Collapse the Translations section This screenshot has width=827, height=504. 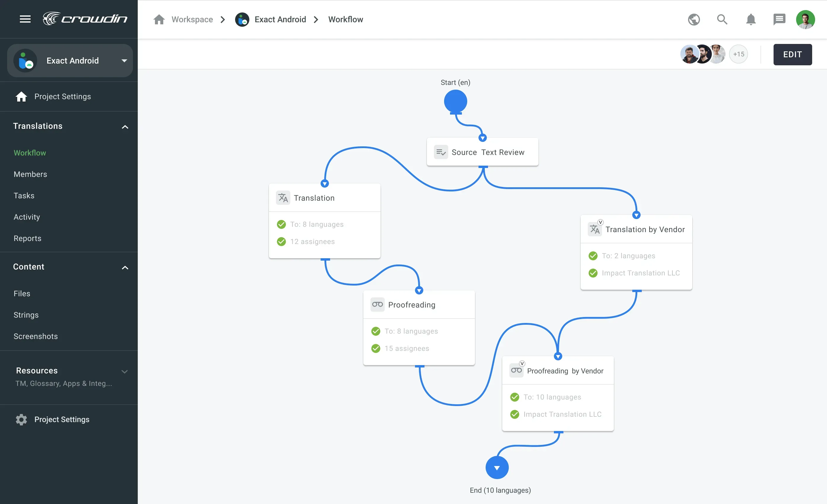[x=125, y=127]
